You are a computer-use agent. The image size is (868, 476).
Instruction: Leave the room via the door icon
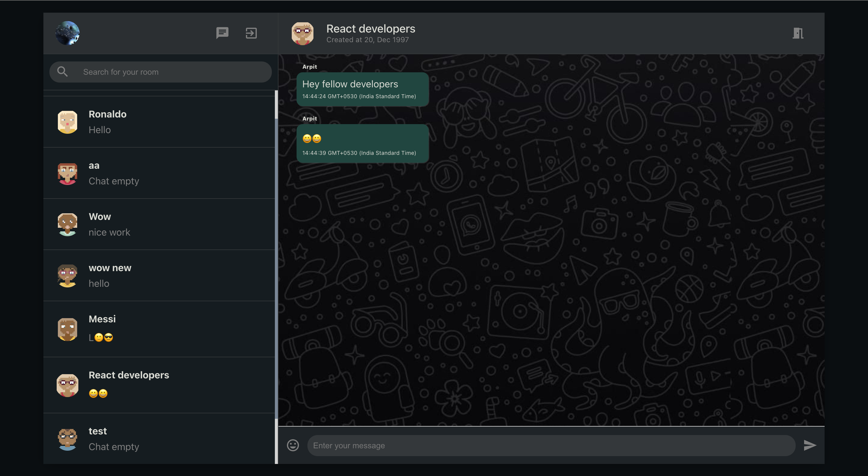pos(798,33)
